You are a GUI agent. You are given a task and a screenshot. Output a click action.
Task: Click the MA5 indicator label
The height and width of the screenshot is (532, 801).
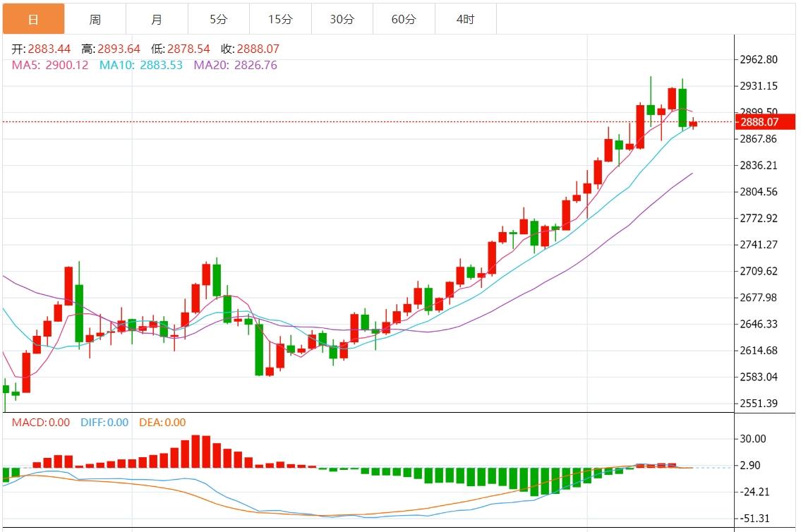tap(50, 65)
